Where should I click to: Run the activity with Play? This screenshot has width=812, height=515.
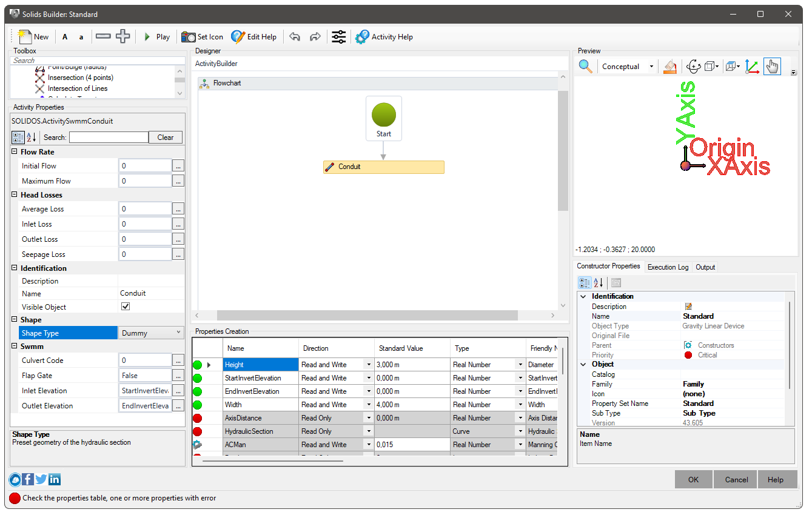156,37
